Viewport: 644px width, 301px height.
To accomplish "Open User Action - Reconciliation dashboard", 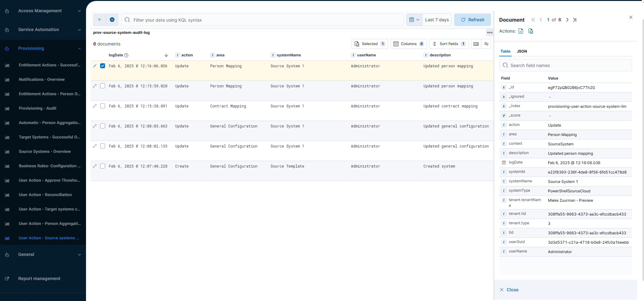I will tap(45, 195).
